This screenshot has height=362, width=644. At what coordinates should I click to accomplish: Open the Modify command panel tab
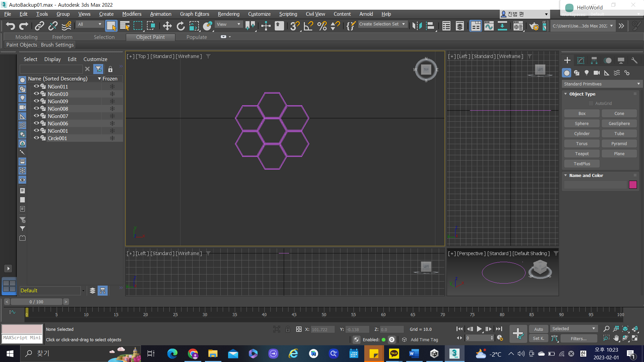[581, 60]
